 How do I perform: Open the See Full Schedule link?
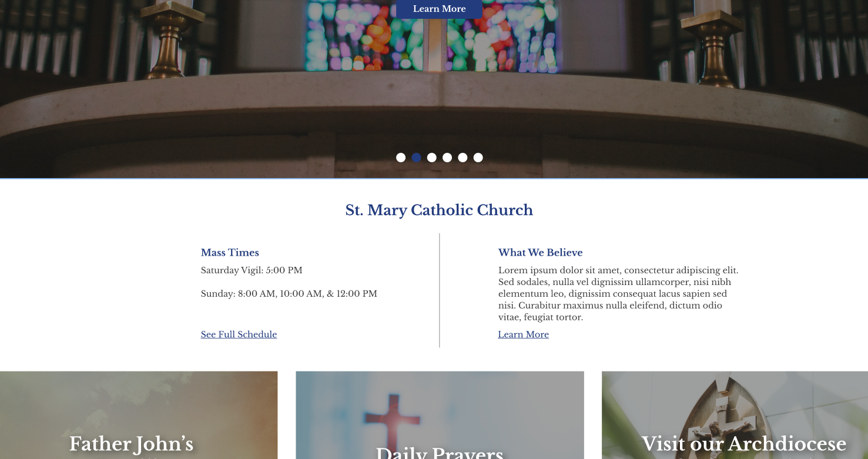pyautogui.click(x=239, y=334)
